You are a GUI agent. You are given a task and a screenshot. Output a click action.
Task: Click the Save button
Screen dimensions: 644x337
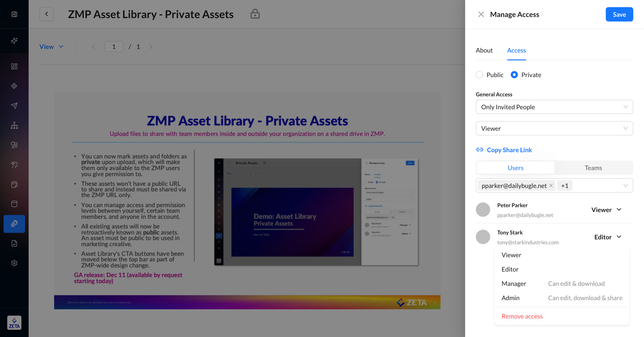(x=619, y=14)
